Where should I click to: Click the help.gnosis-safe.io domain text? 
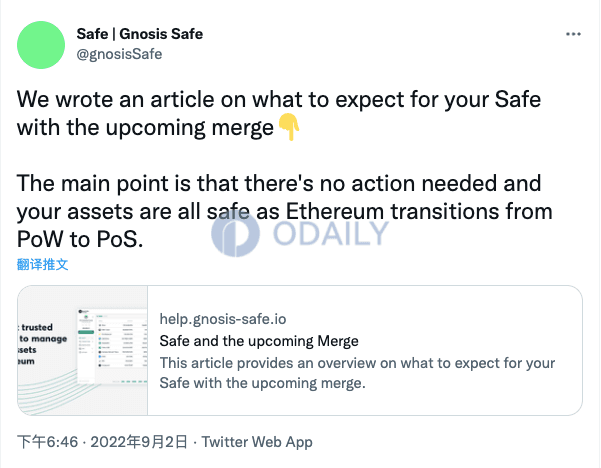coord(223,319)
